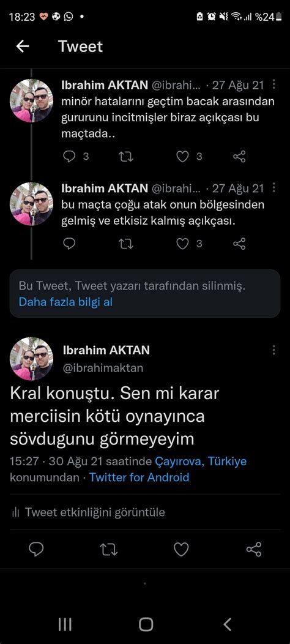Like the main 'Kral konuştu' tweet
The image size is (290, 644).
[181, 550]
